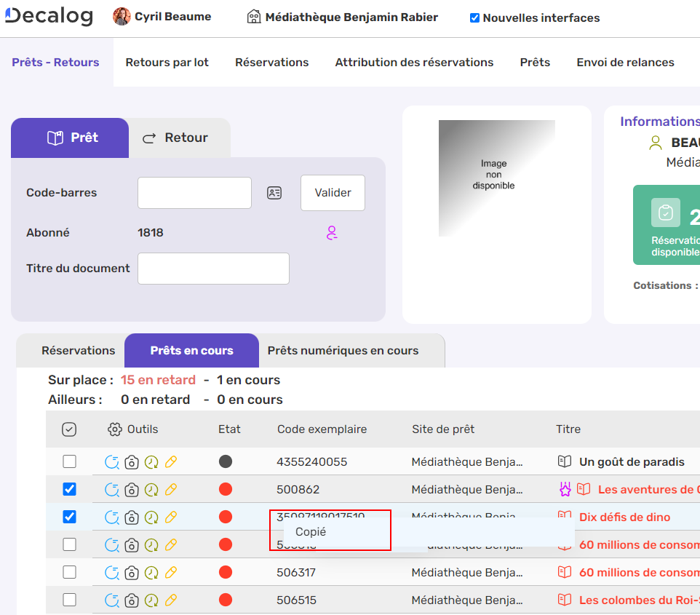Click the pink remove-subscriber icon
The height and width of the screenshot is (615, 700).
[x=332, y=233]
